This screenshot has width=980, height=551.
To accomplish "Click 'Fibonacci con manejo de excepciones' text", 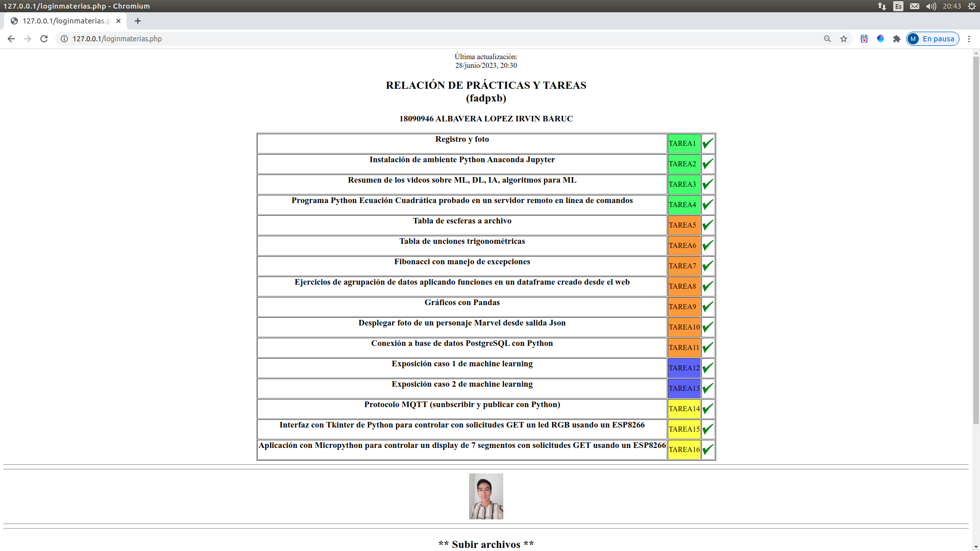I will point(462,262).
